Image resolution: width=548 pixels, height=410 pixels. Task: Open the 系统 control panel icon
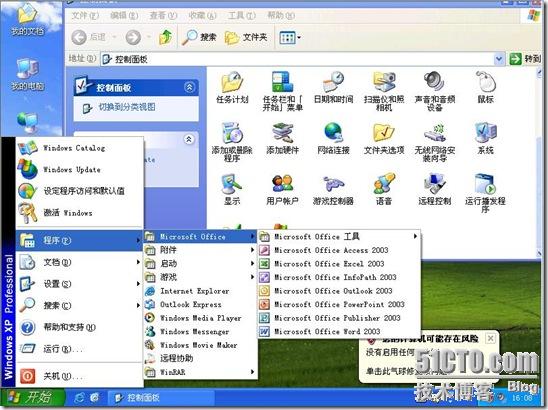pos(485,138)
